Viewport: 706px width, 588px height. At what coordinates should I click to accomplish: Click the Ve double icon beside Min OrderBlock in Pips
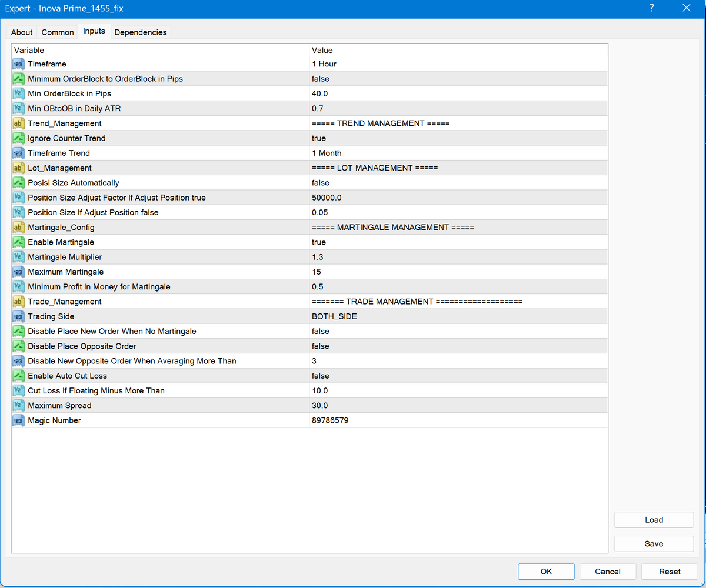click(18, 93)
